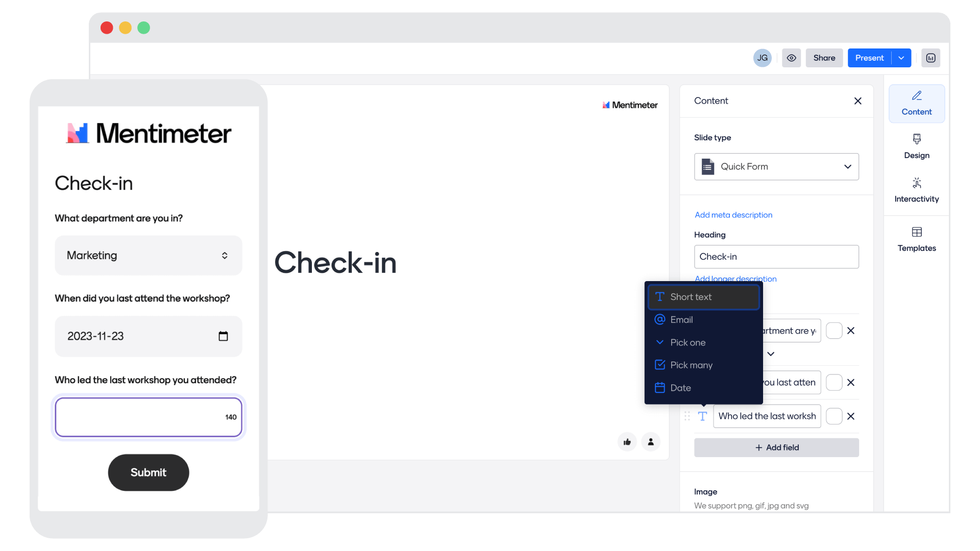Image resolution: width=980 pixels, height=551 pixels.
Task: Click the Mentimeter logo preview icon
Action: point(932,58)
